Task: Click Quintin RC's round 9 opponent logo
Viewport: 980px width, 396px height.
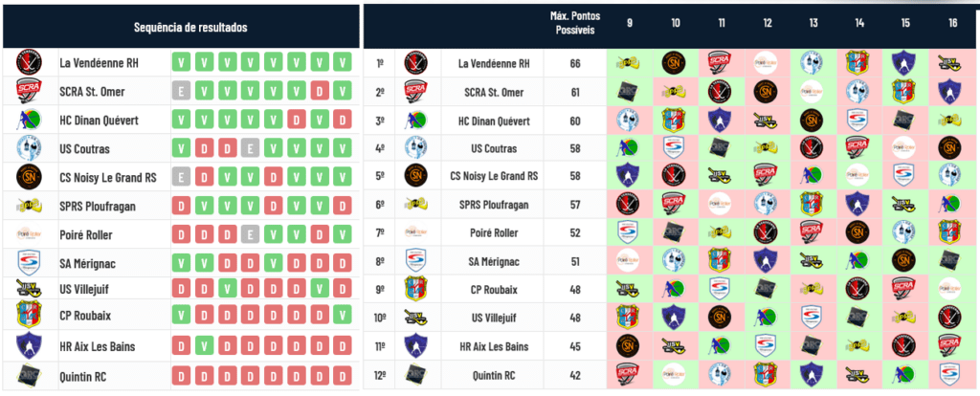Action: [628, 375]
